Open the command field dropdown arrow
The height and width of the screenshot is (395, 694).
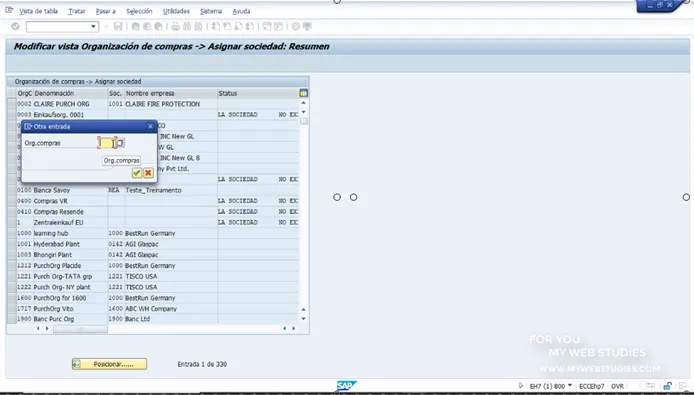click(x=93, y=27)
